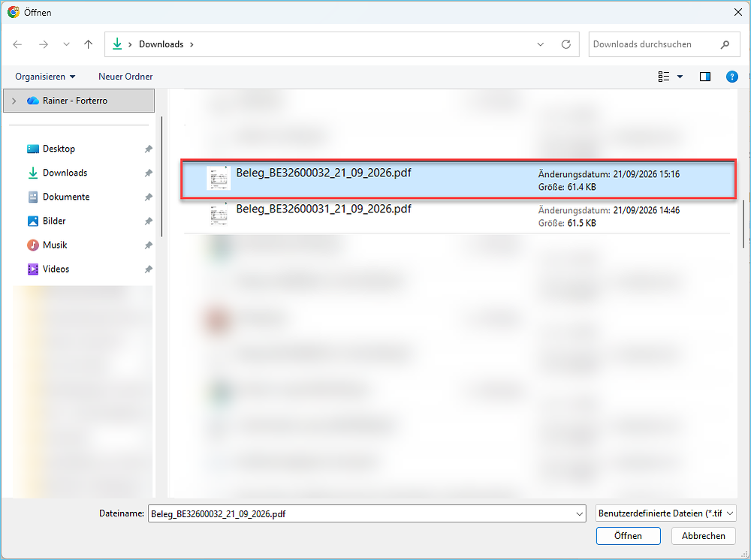This screenshot has height=560, width=751.
Task: Expand chevron after Downloads breadcrumb
Action: coord(192,44)
